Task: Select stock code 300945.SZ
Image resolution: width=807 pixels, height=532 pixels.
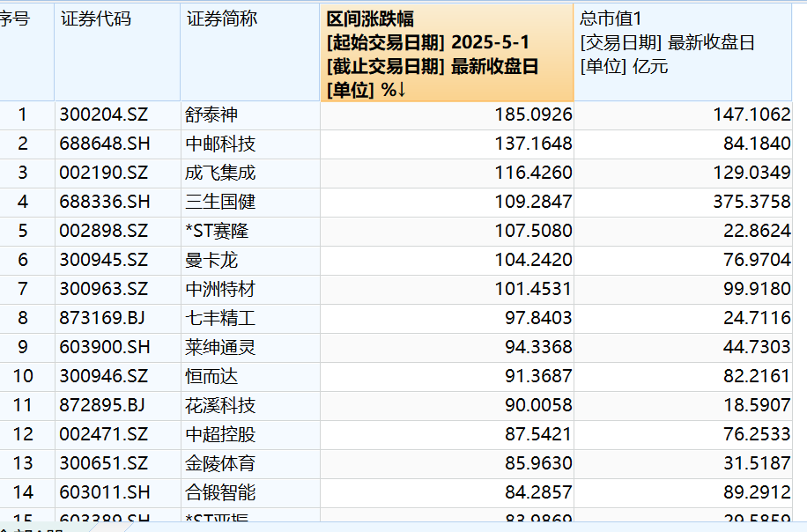Action: pos(104,260)
